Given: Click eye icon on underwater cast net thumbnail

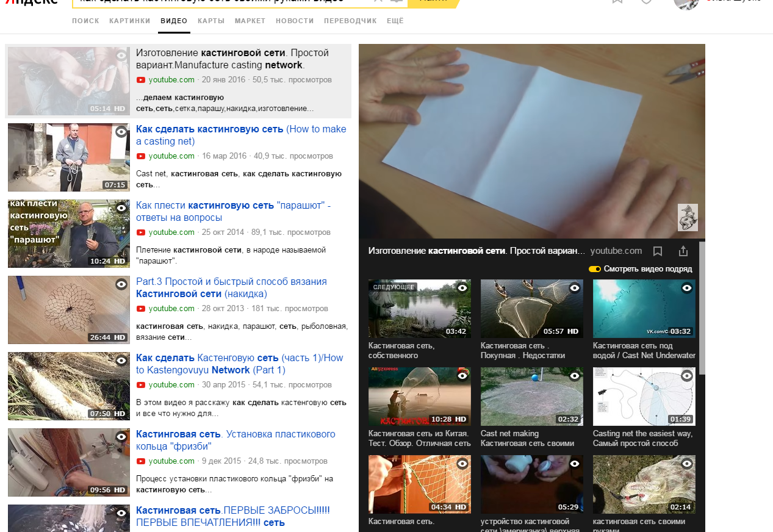Looking at the screenshot, I should click(687, 288).
